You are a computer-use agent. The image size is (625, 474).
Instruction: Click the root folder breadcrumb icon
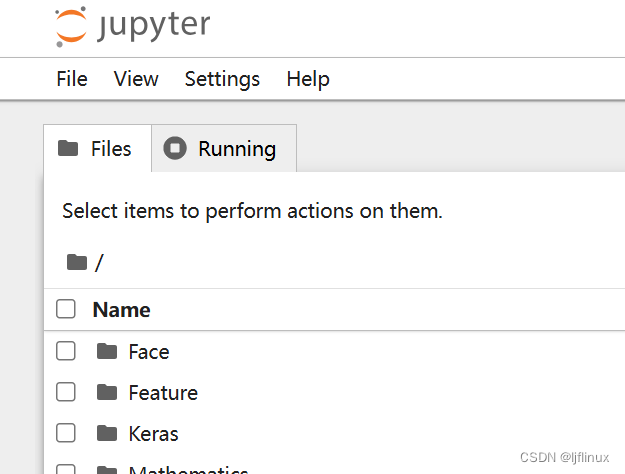point(77,262)
